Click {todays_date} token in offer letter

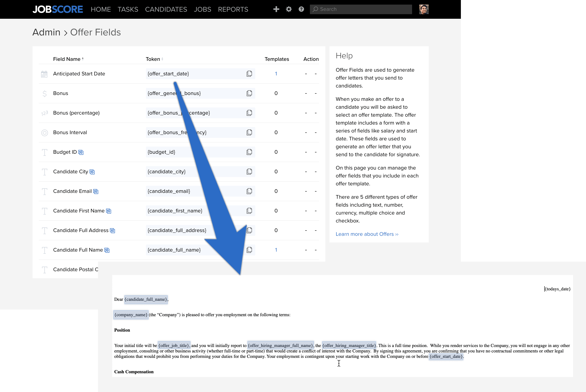tap(558, 289)
